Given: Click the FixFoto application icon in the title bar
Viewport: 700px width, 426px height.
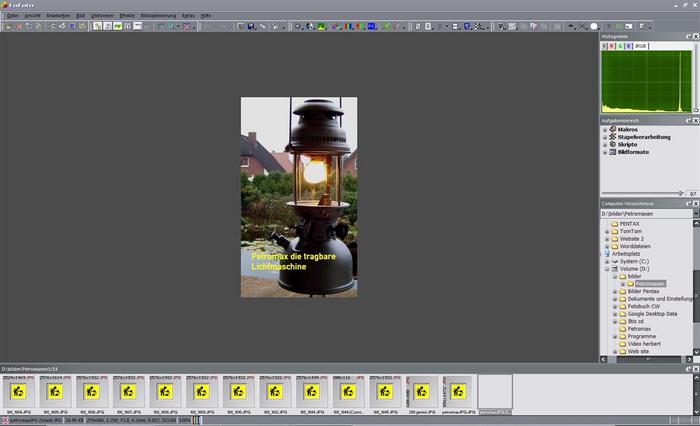Looking at the screenshot, I should click(x=4, y=5).
